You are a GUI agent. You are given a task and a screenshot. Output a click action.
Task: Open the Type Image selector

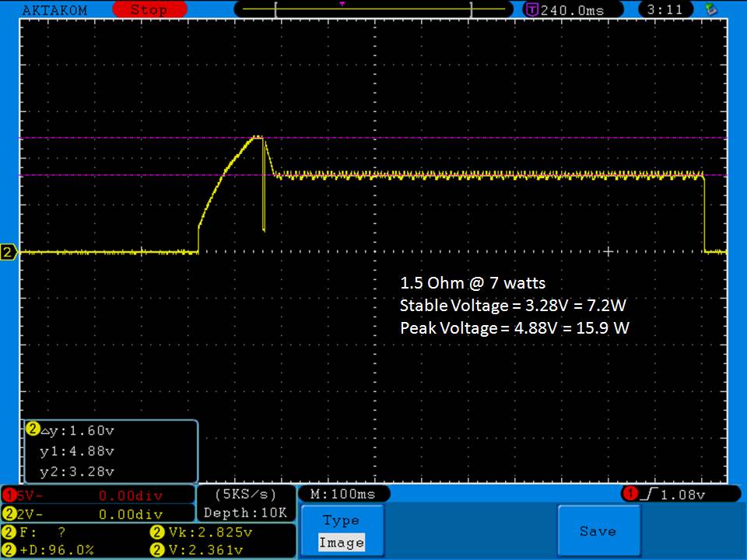pos(341,531)
